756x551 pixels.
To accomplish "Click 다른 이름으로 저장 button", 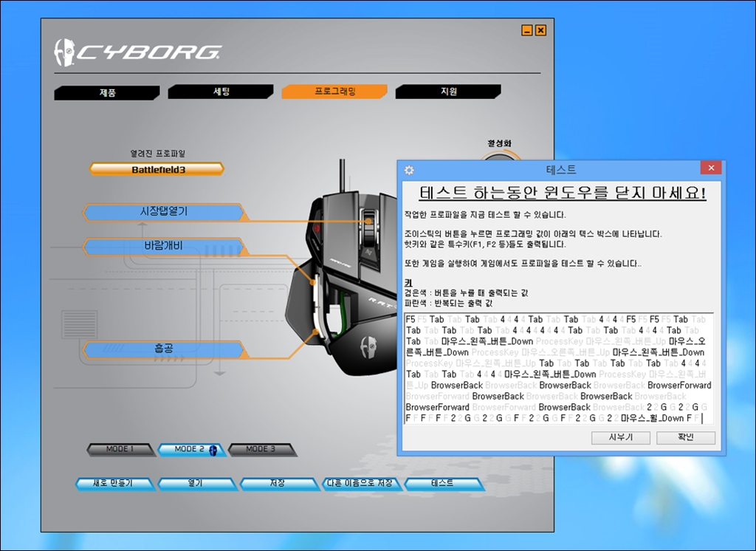I will [362, 484].
